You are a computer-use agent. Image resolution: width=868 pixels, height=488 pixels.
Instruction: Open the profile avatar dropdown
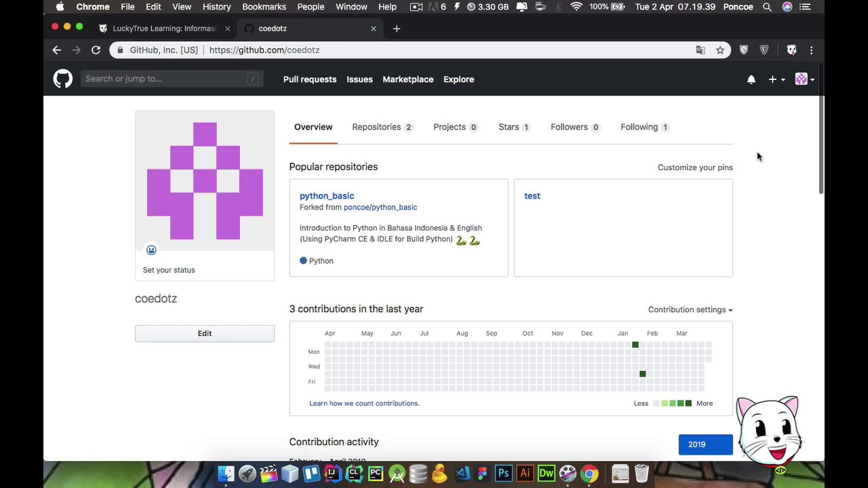click(805, 79)
